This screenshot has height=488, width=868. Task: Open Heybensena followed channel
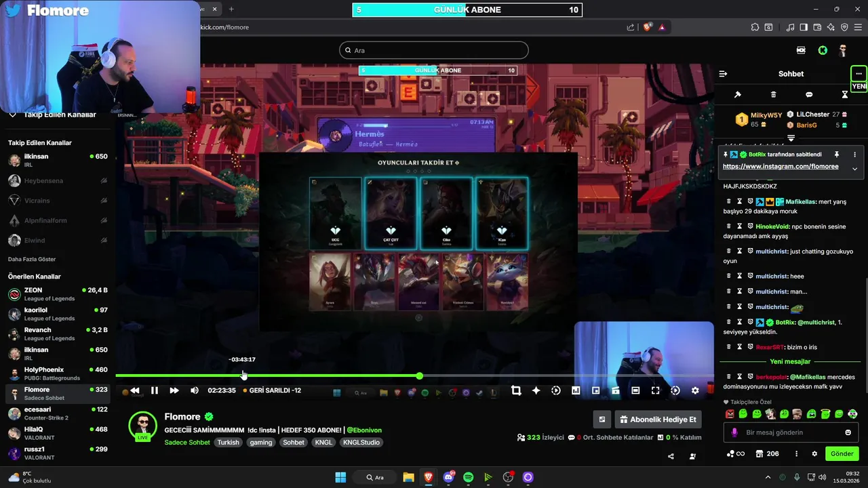click(x=58, y=181)
